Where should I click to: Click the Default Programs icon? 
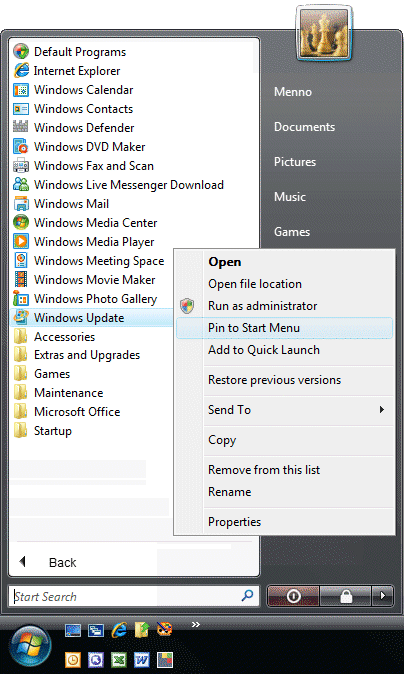click(21, 52)
